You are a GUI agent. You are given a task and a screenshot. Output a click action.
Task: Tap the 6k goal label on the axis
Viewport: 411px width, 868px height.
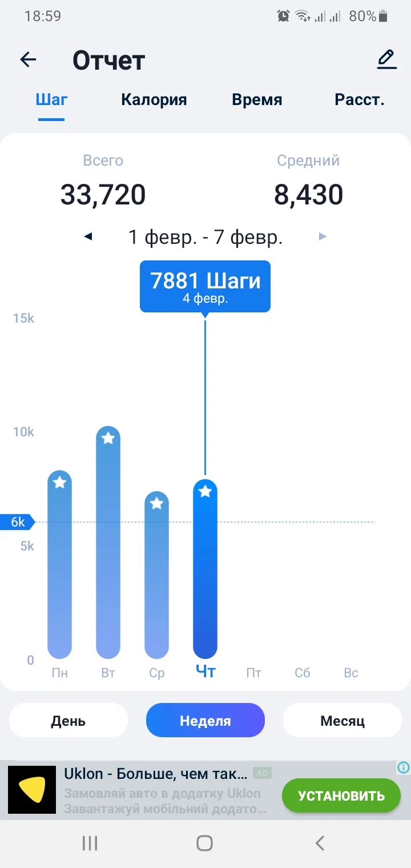tap(16, 521)
